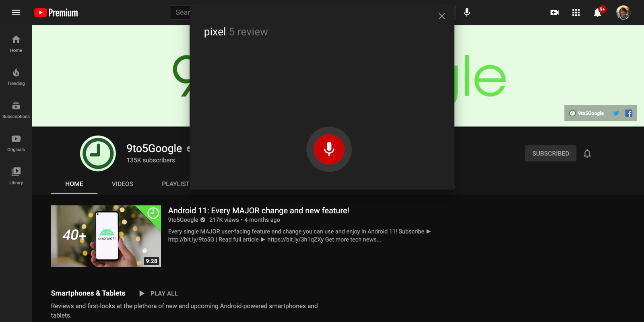Switch to the PLAYLISTS tab
644x322 pixels.
[175, 184]
